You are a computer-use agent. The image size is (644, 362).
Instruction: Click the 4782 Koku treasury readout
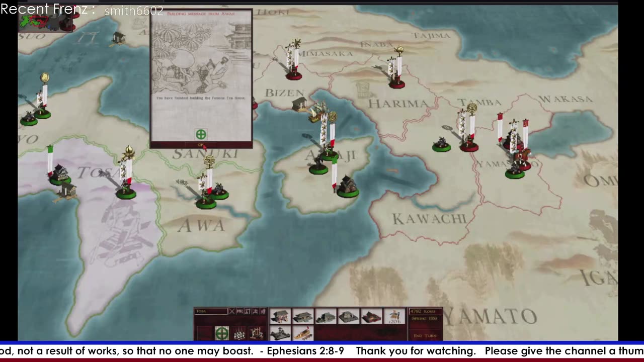425,311
